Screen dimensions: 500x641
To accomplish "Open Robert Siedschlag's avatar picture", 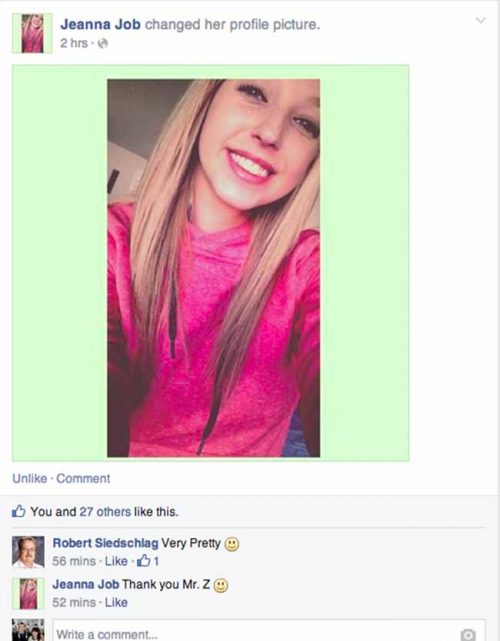I will click(28, 552).
